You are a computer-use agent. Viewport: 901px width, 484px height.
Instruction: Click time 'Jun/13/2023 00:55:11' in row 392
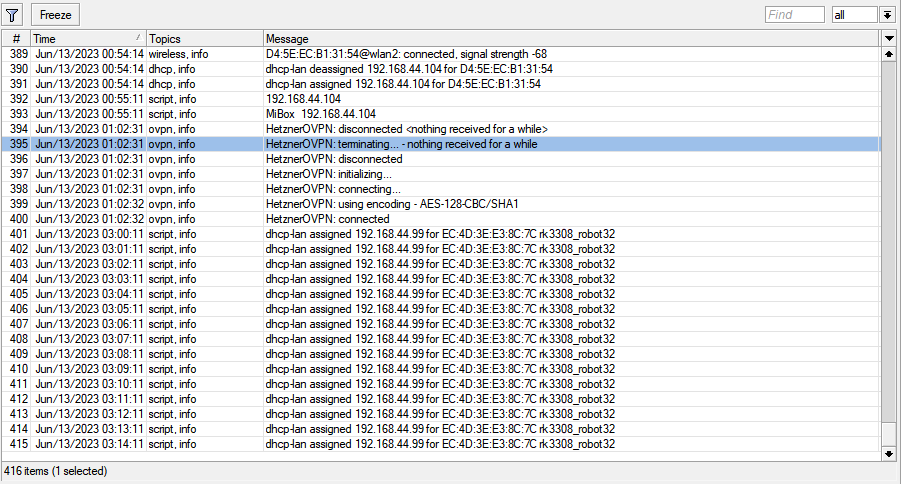(x=89, y=99)
